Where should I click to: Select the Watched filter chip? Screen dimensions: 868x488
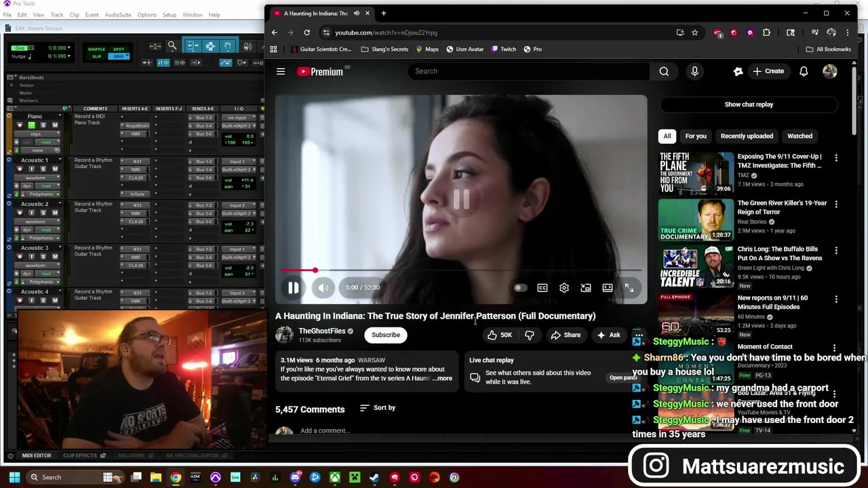click(x=800, y=136)
